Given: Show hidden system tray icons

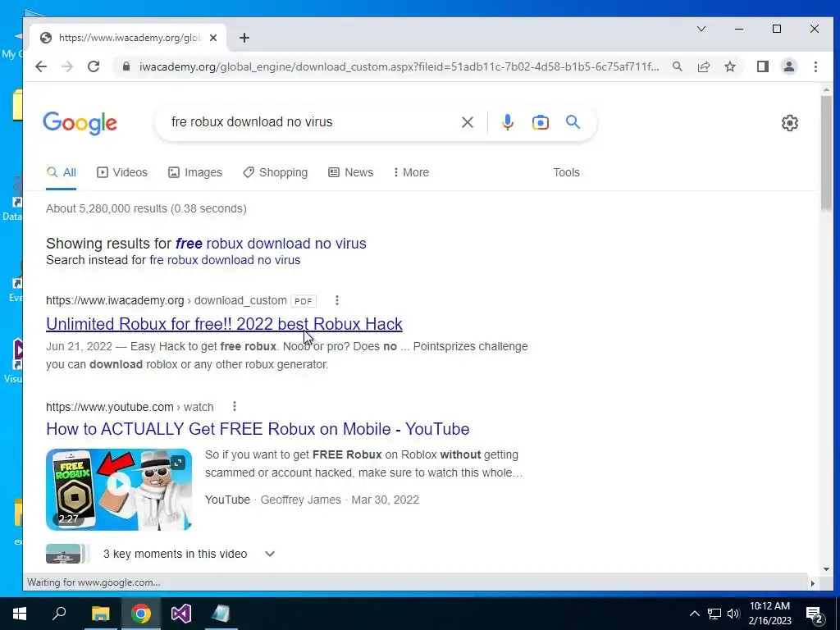Looking at the screenshot, I should (x=694, y=614).
